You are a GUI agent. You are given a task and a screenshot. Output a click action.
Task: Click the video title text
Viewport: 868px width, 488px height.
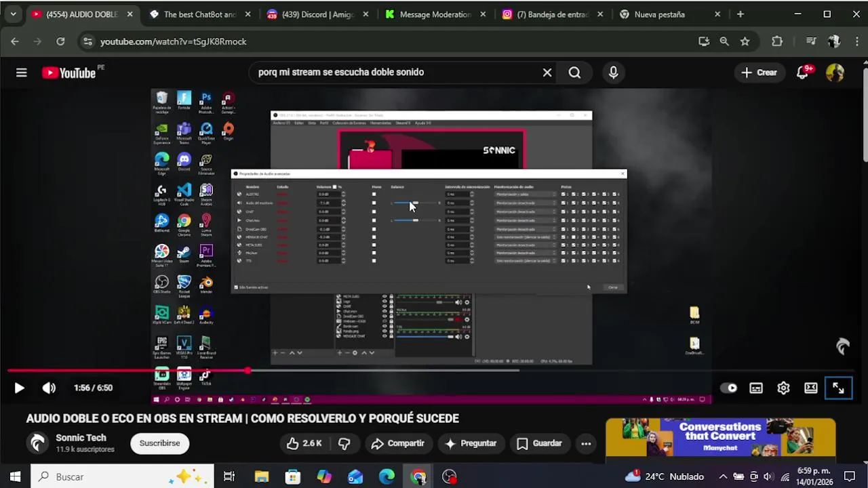[242, 418]
